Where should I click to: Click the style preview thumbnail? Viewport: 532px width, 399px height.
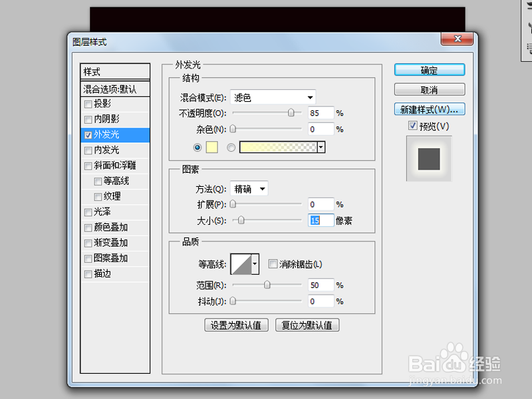[x=429, y=159]
